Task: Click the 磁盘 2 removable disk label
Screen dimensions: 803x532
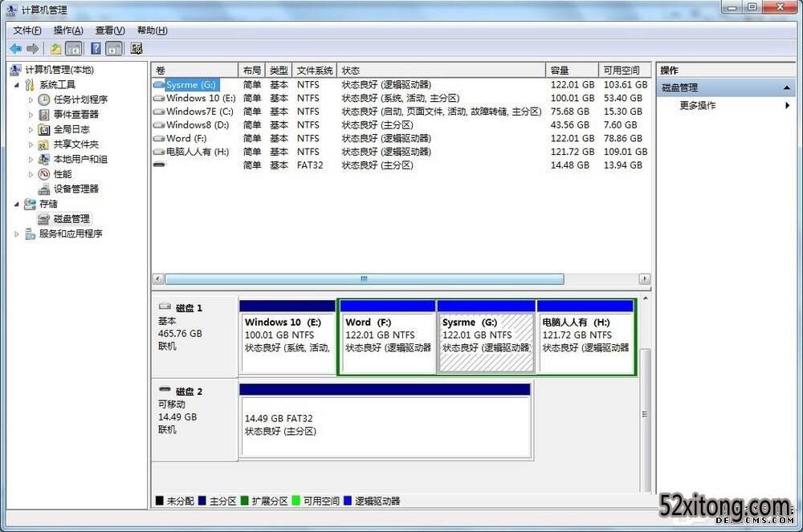Action: tap(195, 420)
